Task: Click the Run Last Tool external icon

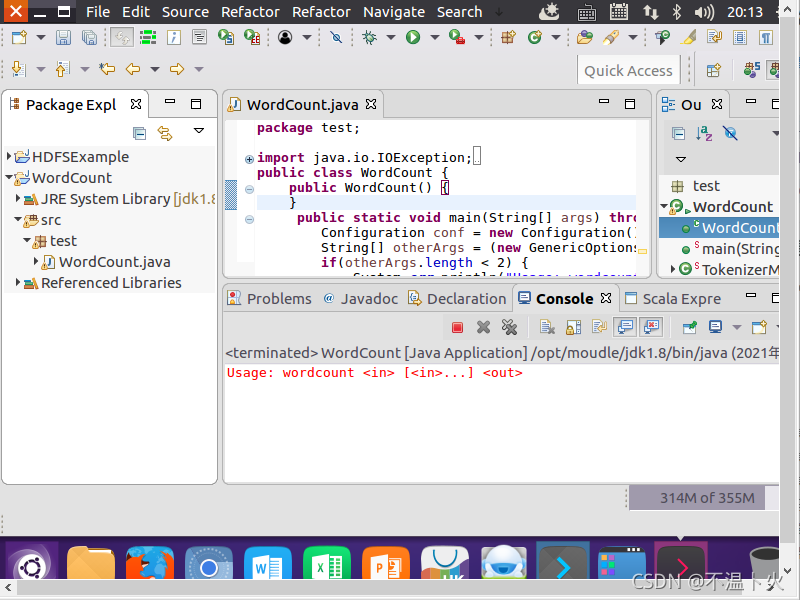Action: (457, 37)
